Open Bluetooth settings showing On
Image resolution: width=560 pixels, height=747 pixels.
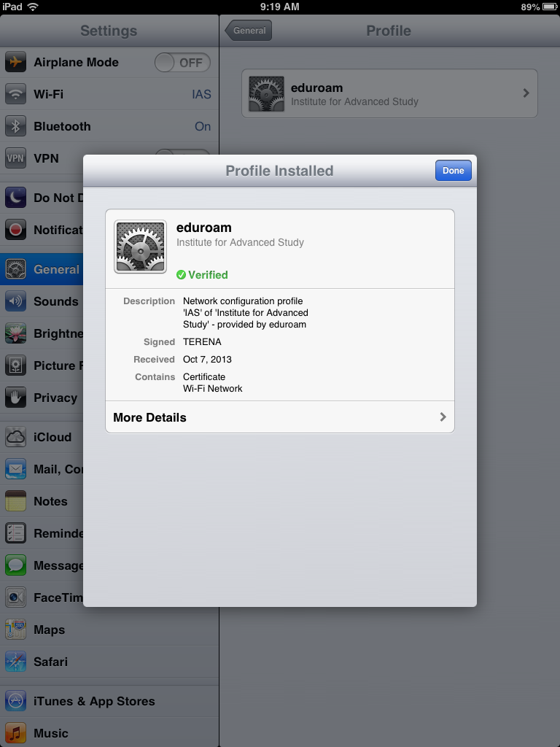click(109, 126)
